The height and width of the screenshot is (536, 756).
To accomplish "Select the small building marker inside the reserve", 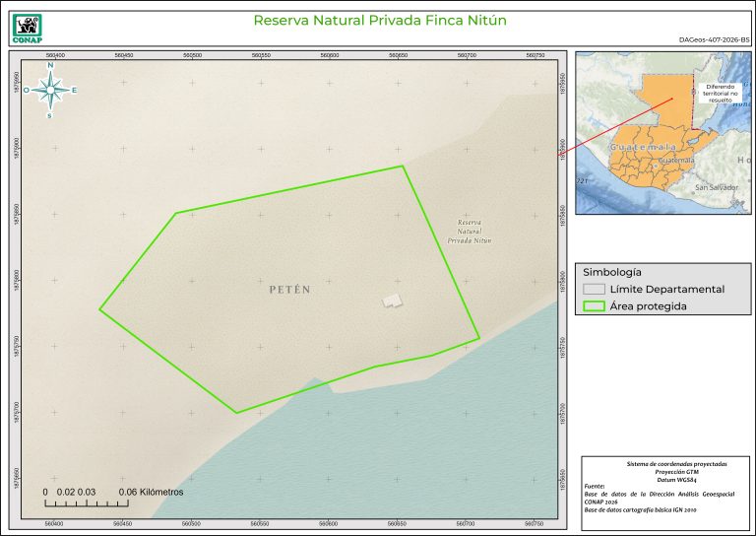I will click(x=393, y=301).
